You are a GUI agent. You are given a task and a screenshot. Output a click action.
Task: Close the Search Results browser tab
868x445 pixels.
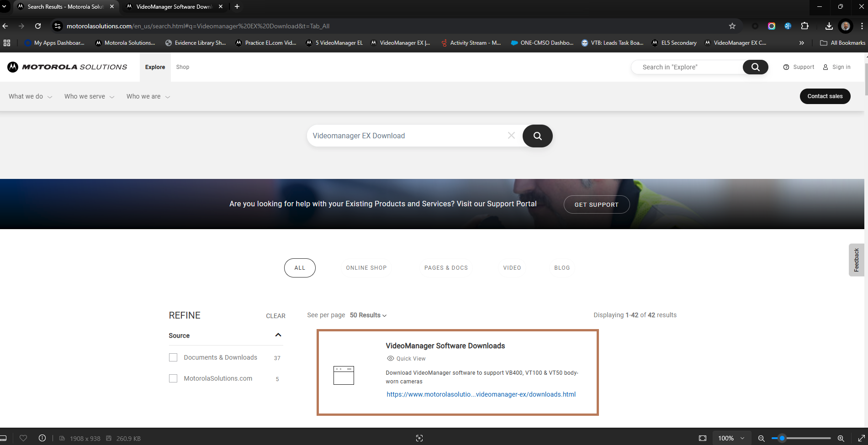(x=112, y=6)
